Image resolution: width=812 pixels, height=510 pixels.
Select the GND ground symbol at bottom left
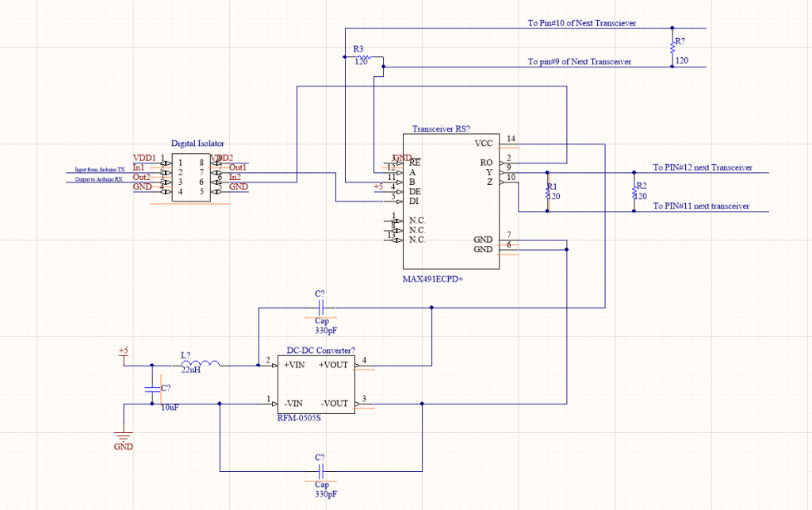click(x=124, y=436)
